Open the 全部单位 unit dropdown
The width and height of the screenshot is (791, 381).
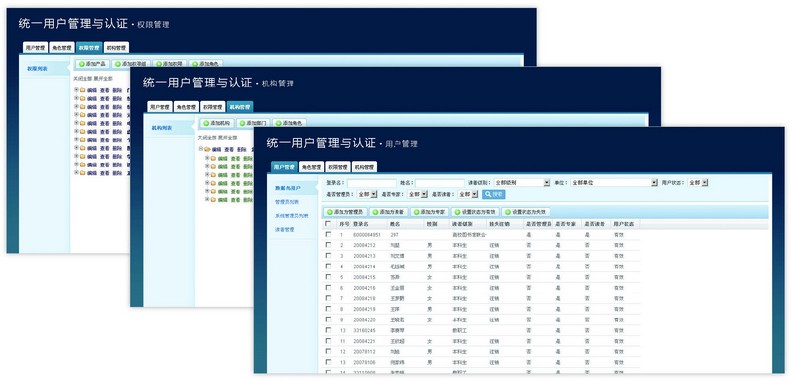coord(614,183)
